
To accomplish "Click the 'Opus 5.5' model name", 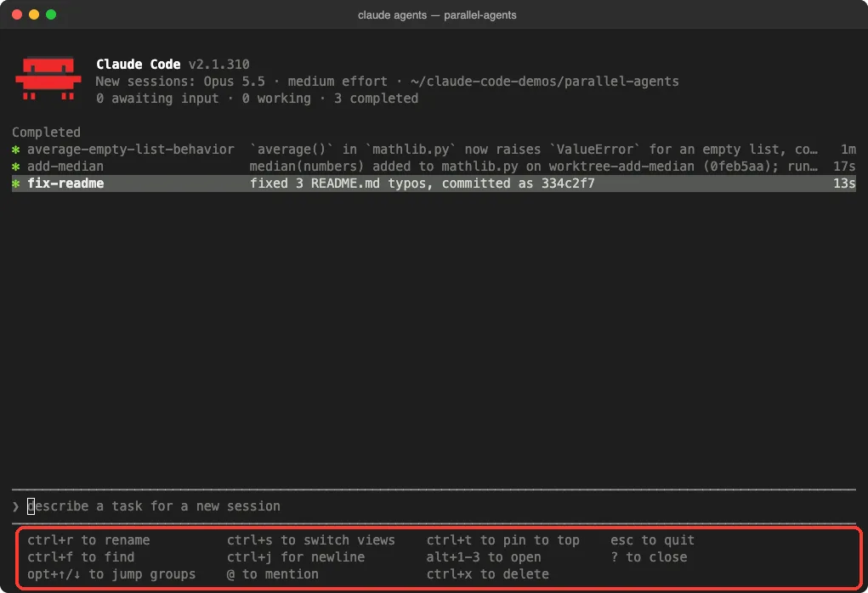I will click(x=234, y=82).
